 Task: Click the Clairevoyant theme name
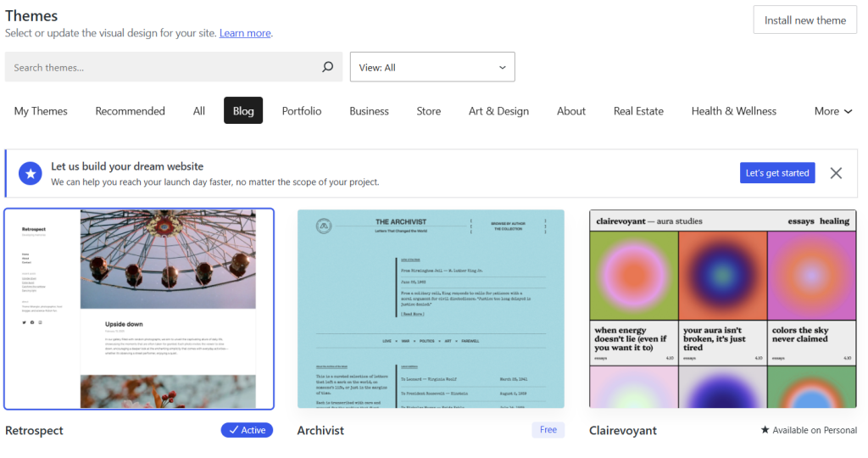(623, 430)
